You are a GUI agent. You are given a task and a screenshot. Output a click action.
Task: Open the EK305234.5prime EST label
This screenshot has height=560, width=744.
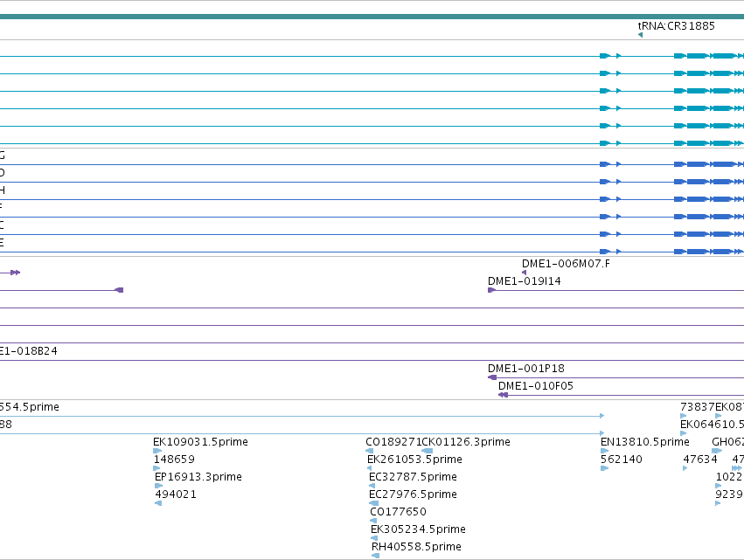(418, 529)
